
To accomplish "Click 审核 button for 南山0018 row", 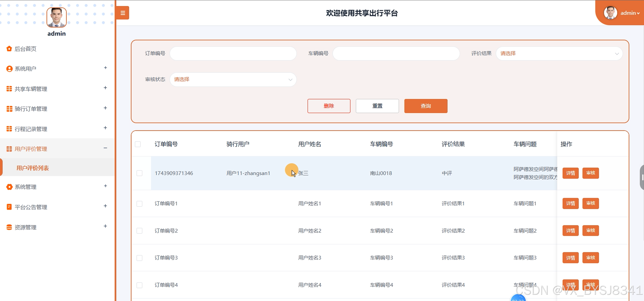I will pos(590,173).
